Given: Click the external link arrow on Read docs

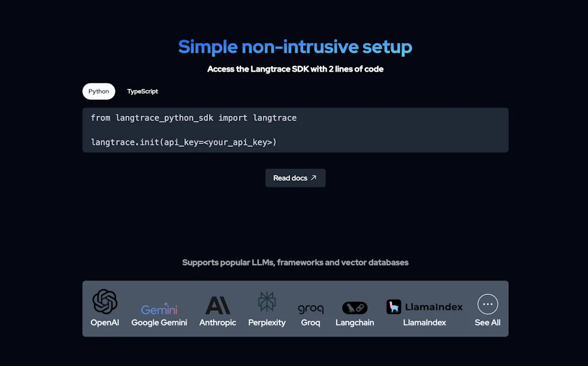Looking at the screenshot, I should coord(312,178).
